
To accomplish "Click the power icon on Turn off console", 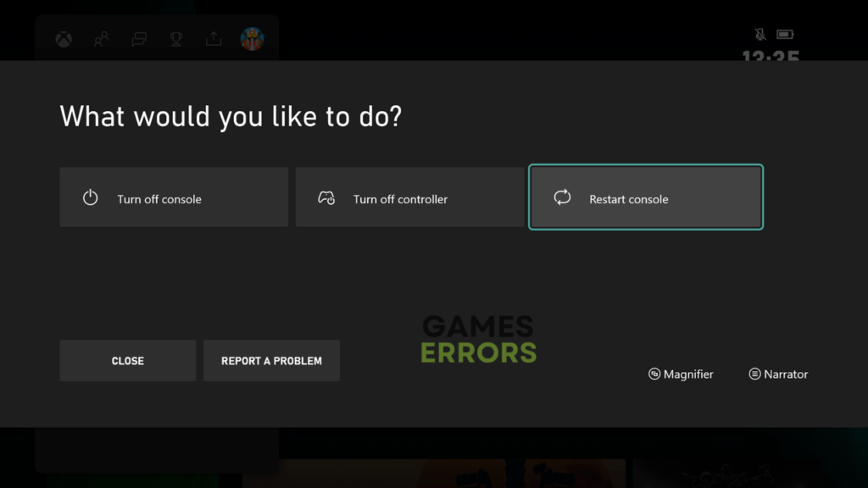I will coord(90,197).
